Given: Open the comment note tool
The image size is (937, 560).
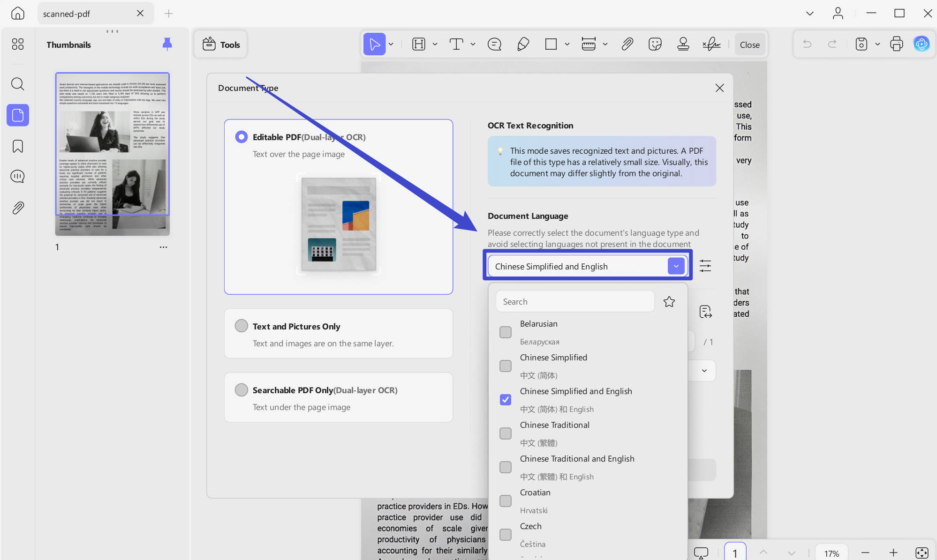Looking at the screenshot, I should point(494,45).
